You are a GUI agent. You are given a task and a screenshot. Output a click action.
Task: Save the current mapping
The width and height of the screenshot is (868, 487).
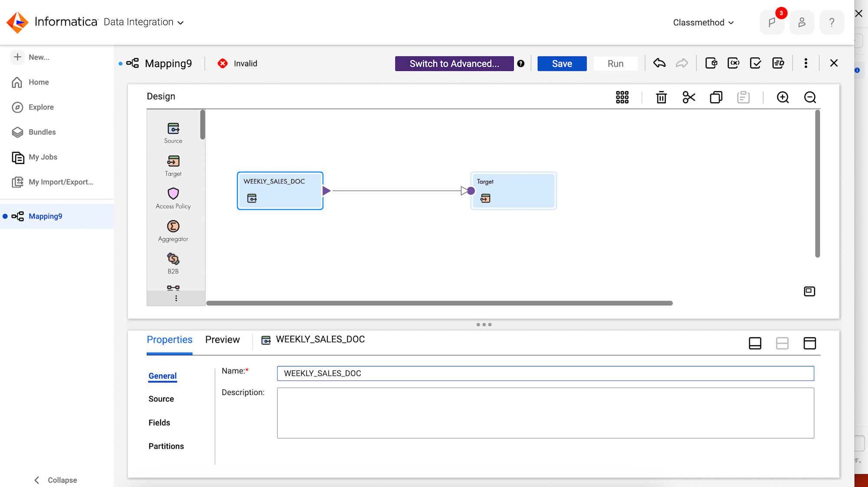pyautogui.click(x=562, y=63)
